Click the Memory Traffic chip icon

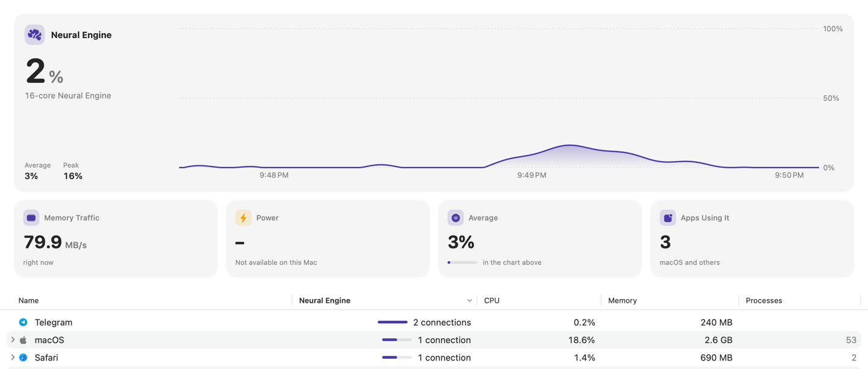point(31,218)
